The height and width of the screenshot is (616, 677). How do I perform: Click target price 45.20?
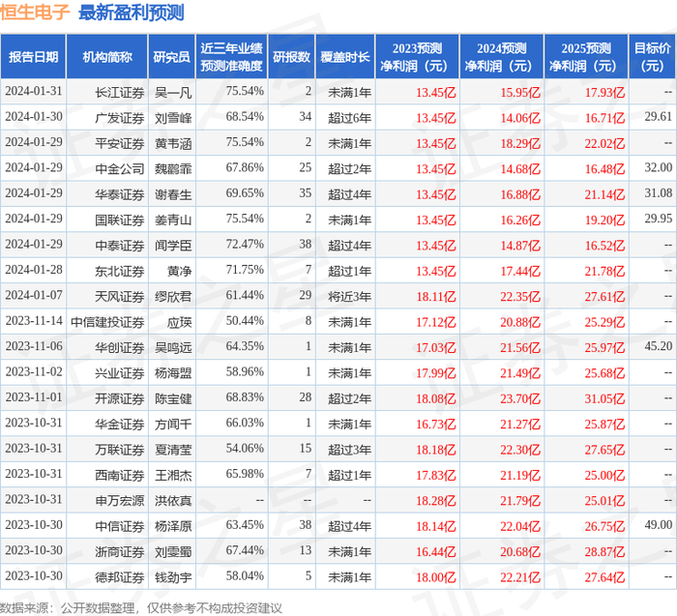[x=658, y=346]
